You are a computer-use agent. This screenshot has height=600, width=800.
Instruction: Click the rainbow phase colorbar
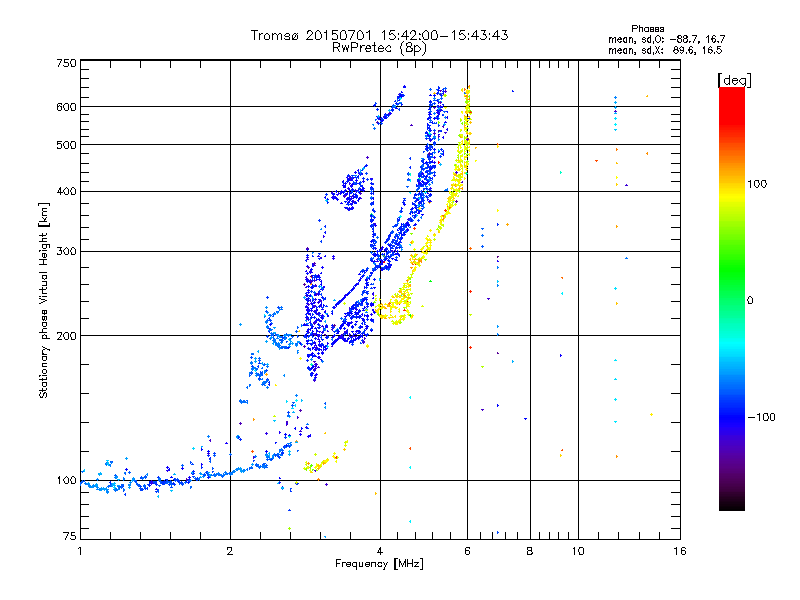pos(732,298)
